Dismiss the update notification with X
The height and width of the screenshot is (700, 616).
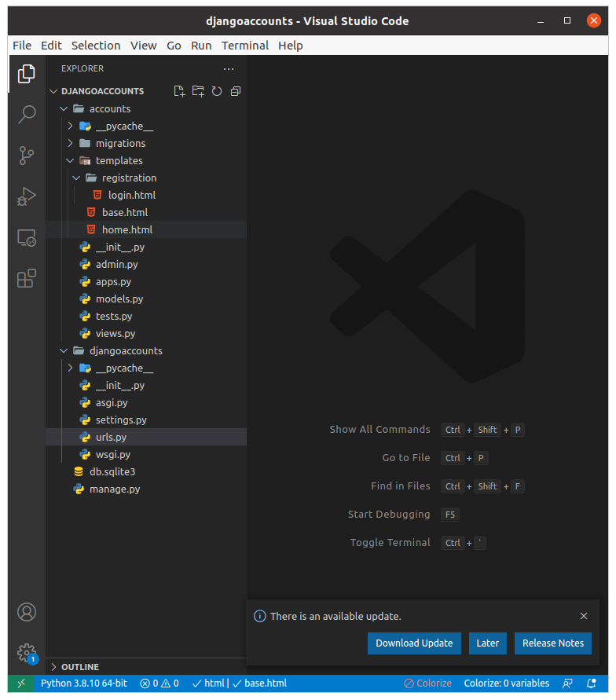[x=584, y=616]
